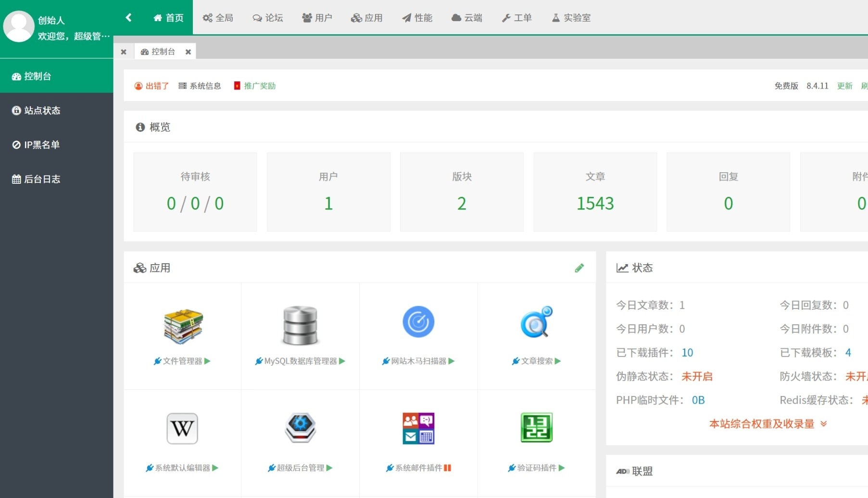Screen dimensions: 868x498
Task: Toggle the run state of 文件管理器
Action: click(207, 361)
